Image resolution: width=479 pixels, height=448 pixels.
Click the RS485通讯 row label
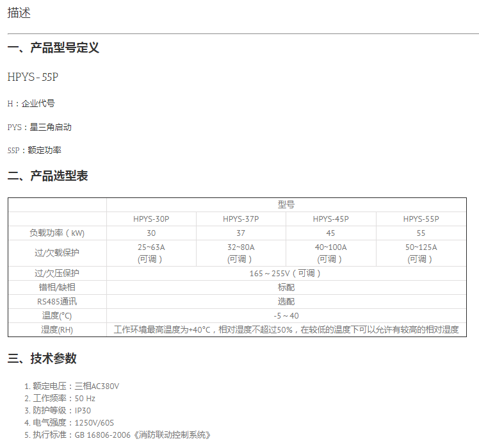(57, 301)
